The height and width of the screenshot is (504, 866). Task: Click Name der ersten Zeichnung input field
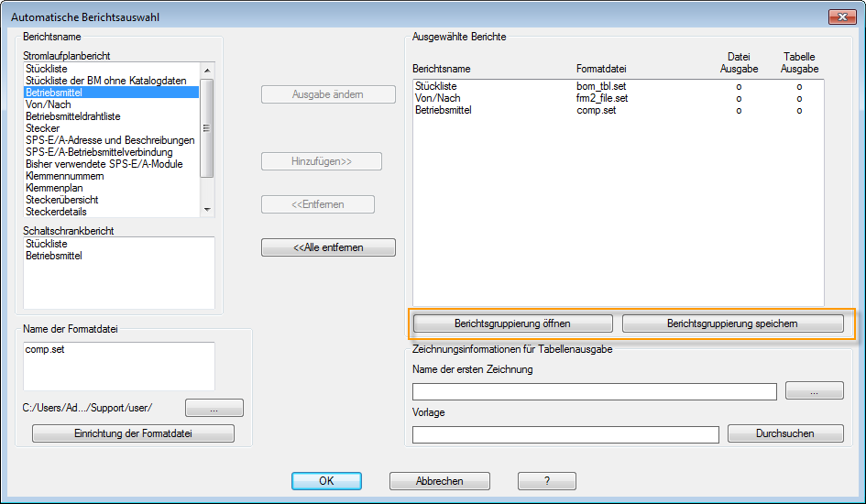pyautogui.click(x=594, y=391)
